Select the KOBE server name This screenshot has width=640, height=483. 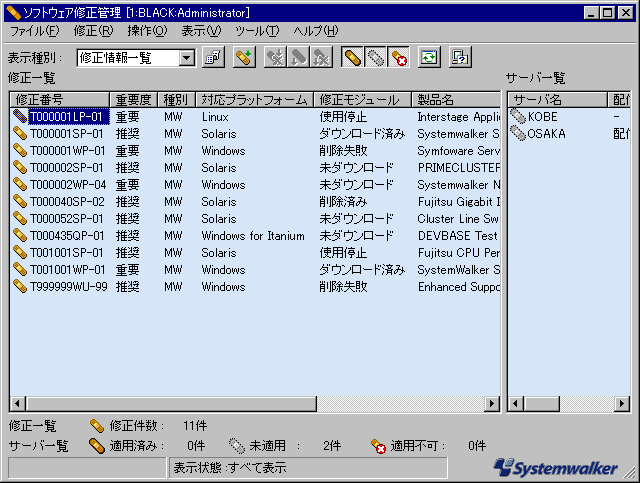542,117
